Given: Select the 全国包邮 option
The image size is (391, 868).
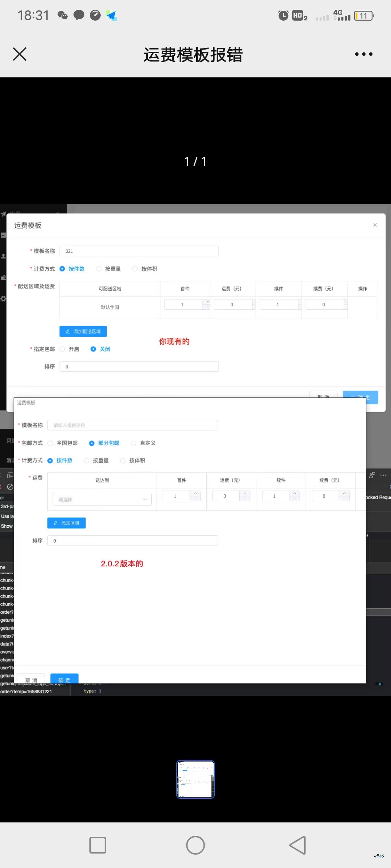Looking at the screenshot, I should (x=63, y=443).
